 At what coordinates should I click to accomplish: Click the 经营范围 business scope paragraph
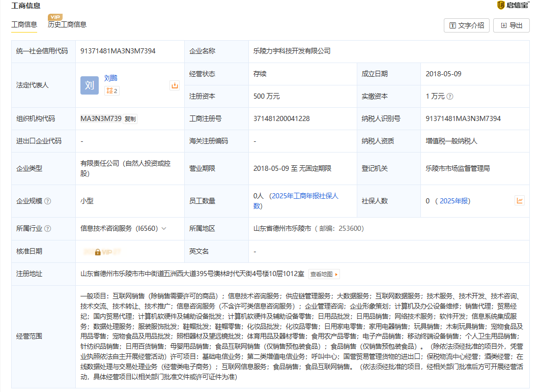tap(302, 336)
